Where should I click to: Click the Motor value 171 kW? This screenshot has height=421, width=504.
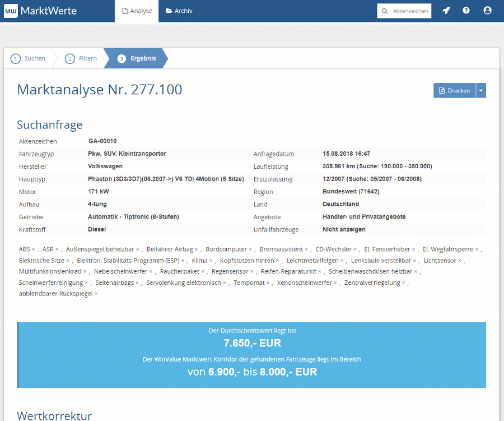point(99,192)
